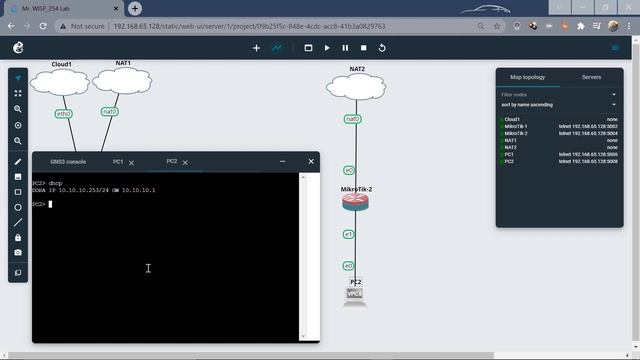Click the e1 interface label below MikroTik-2
Screen dimensions: 640x360
pos(348,234)
